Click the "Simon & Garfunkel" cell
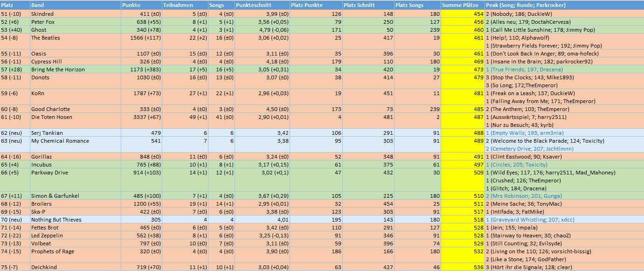644x271 pixels. pyautogui.click(x=75, y=196)
